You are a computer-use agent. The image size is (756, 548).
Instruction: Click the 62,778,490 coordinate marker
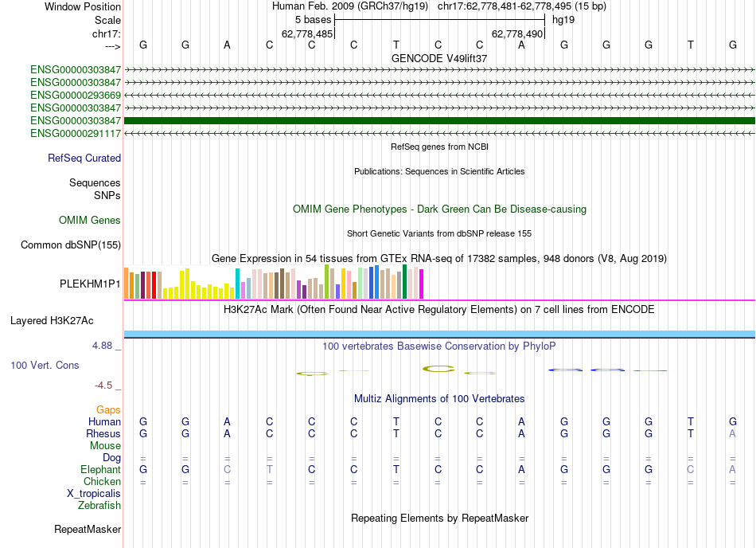(517, 33)
